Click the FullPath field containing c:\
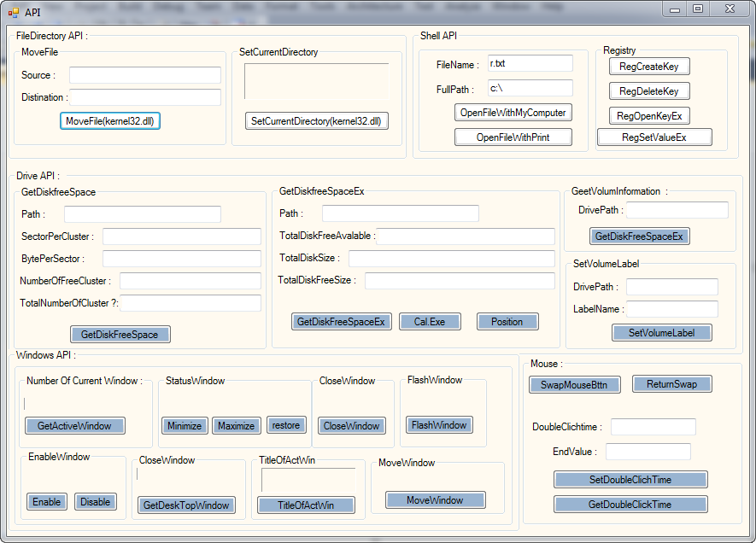This screenshot has width=756, height=543. 530,88
